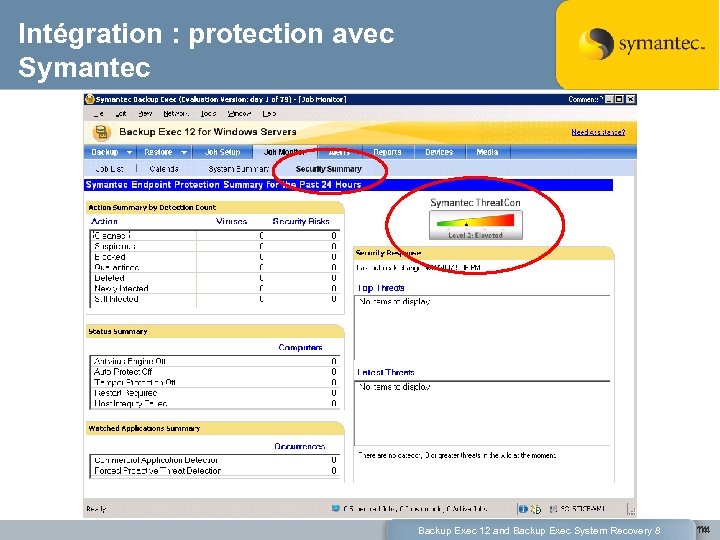Click the Backup Exec database icon in header
This screenshot has width=720, height=540.
(x=101, y=132)
